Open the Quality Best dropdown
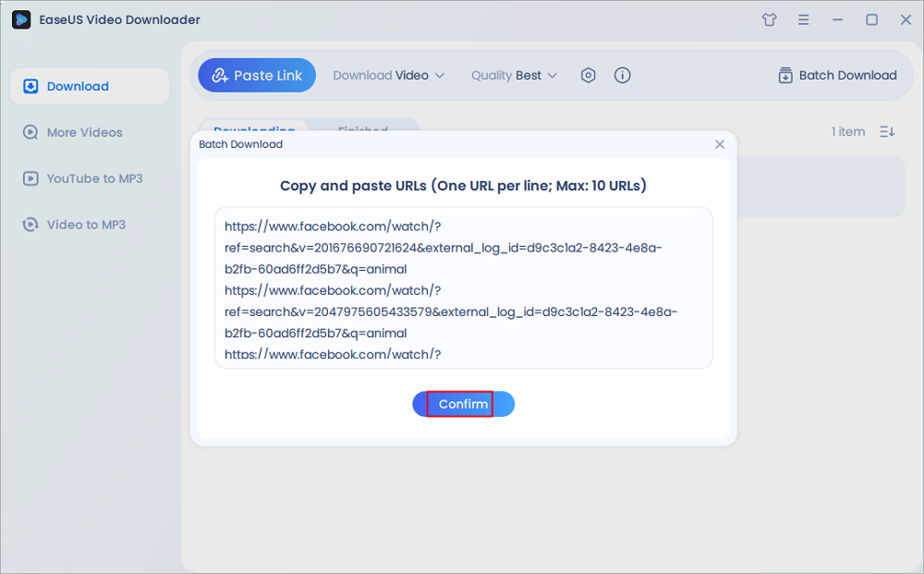924x574 pixels. click(514, 76)
